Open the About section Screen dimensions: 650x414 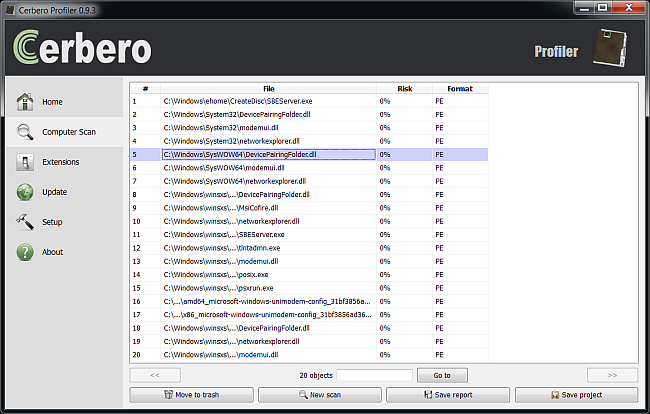[x=65, y=252]
